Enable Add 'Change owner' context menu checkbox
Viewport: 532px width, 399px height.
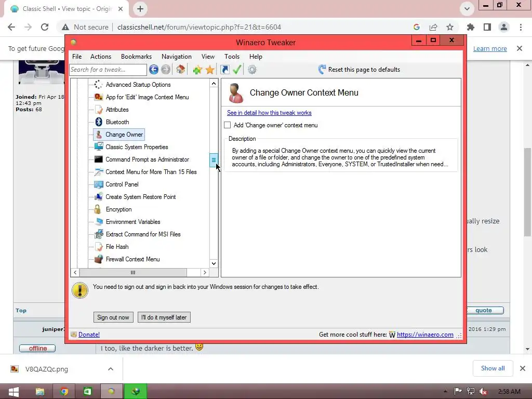(x=228, y=125)
